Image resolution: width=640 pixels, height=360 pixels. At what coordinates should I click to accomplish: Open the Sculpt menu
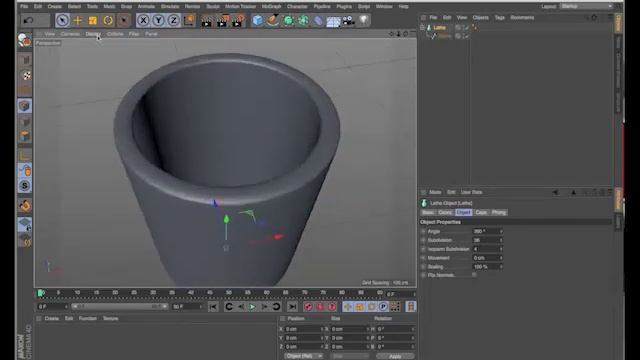pyautogui.click(x=213, y=7)
